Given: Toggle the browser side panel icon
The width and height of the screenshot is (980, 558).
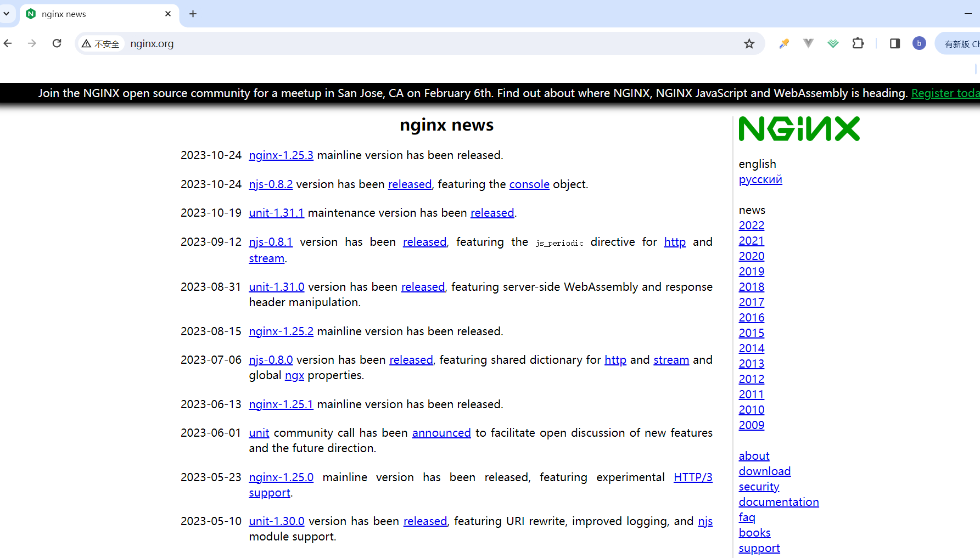Looking at the screenshot, I should point(895,43).
